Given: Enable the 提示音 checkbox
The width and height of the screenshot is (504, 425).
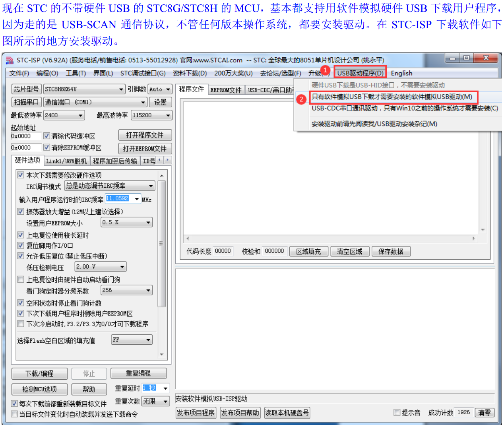Looking at the screenshot, I should click(397, 413).
